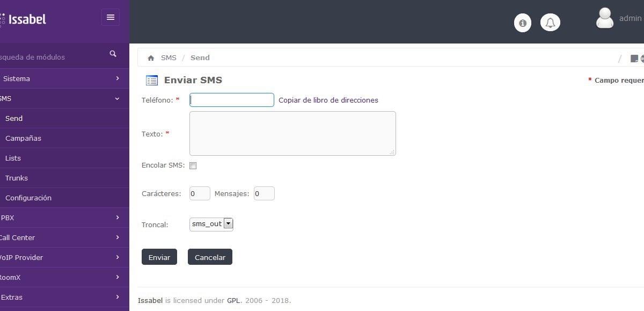Click the Enviar button

click(x=159, y=257)
